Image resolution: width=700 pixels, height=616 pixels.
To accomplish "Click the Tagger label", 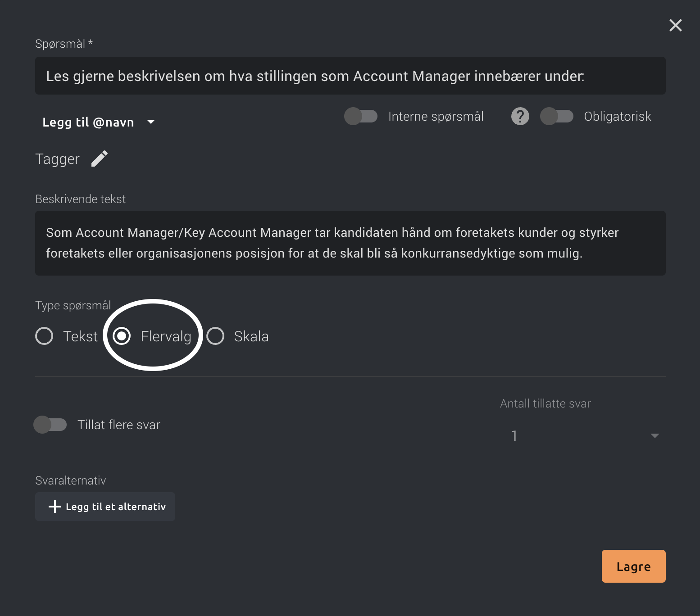I will click(x=57, y=159).
